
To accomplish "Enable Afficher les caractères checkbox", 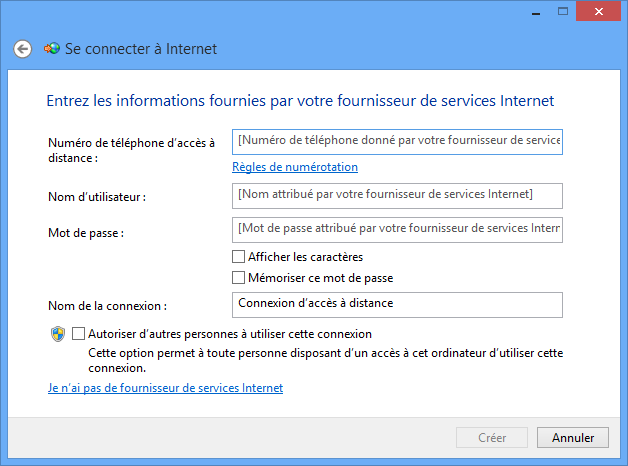I will coord(238,257).
